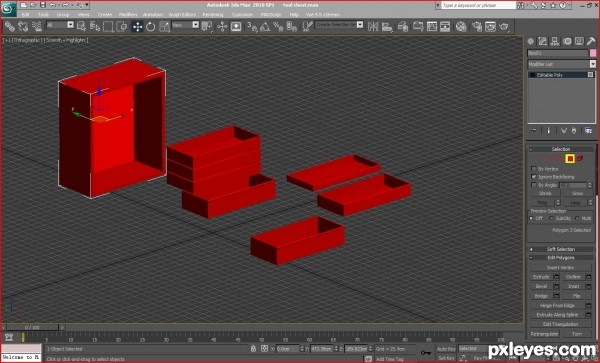
Task: Enable the By Angle checkbox
Action: pos(533,185)
